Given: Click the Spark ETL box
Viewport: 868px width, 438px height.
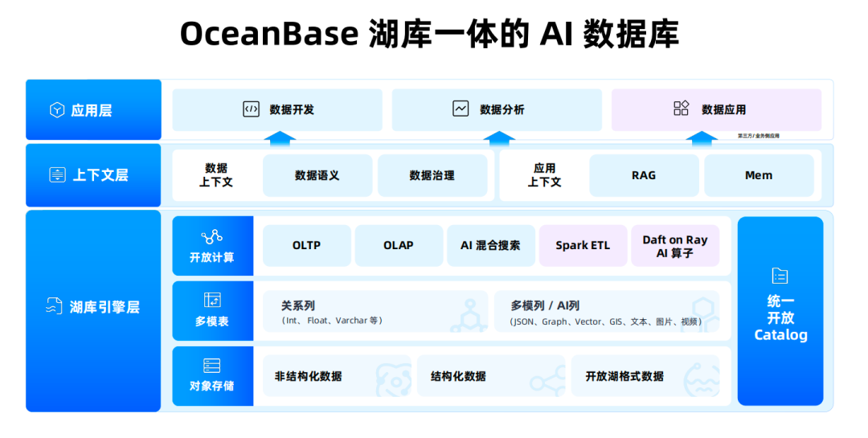Looking at the screenshot, I should click(x=583, y=245).
